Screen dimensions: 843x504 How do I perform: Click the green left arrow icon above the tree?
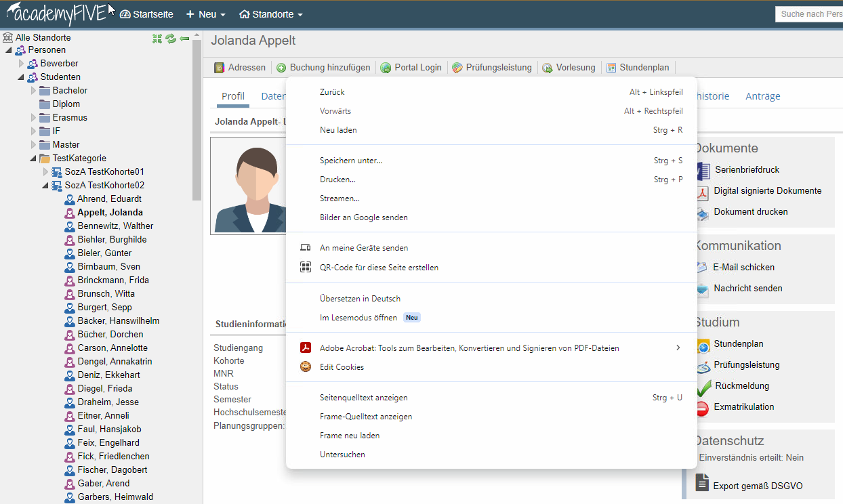tap(184, 39)
